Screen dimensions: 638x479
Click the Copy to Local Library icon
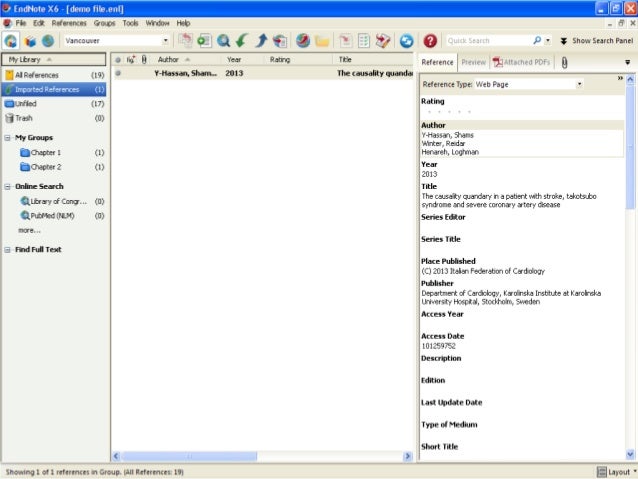pos(185,40)
